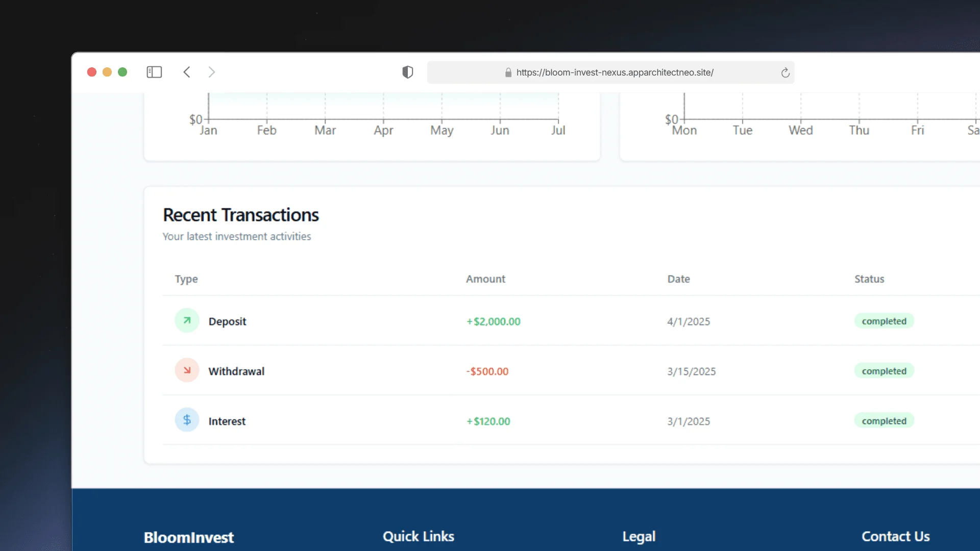The image size is (980, 551).
Task: Click the Amount column header
Action: coord(485,279)
